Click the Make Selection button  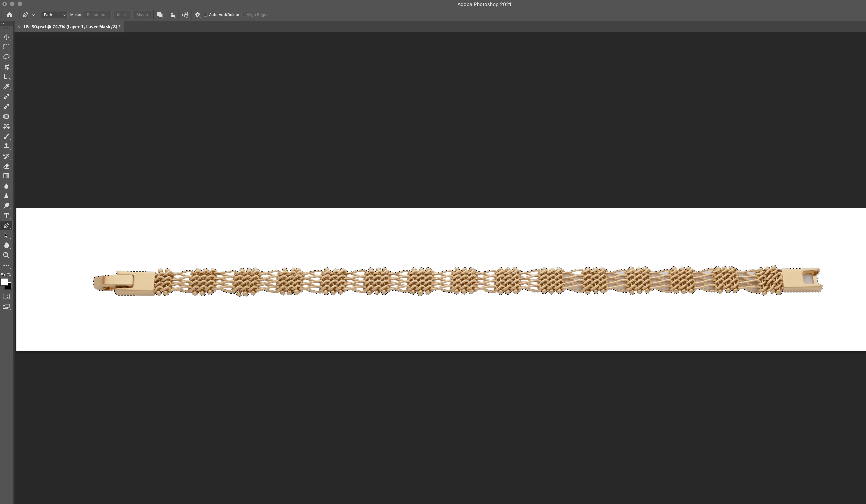[97, 15]
